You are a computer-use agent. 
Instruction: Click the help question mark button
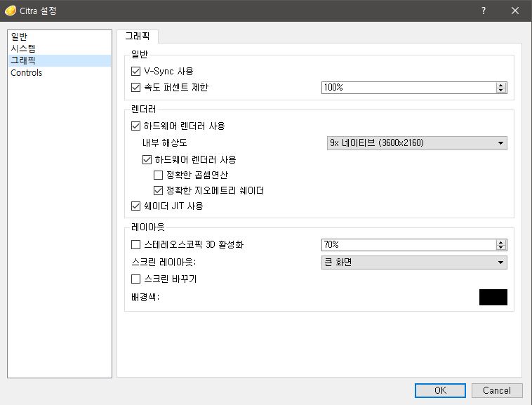(x=484, y=11)
